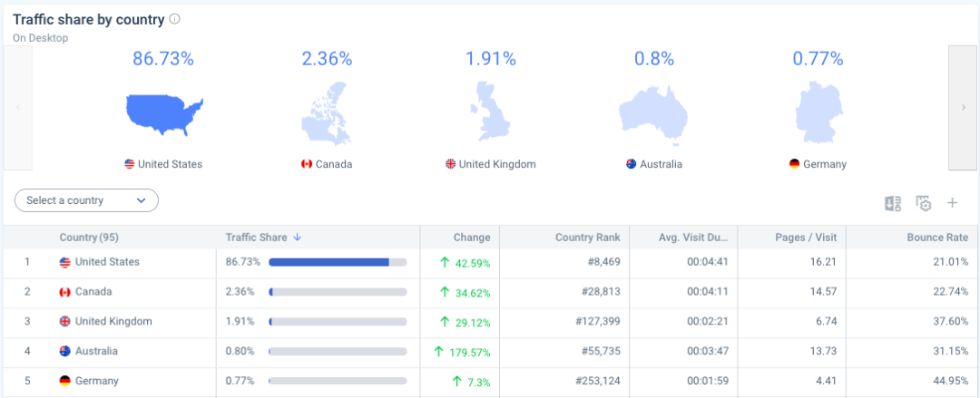The width and height of the screenshot is (980, 398).
Task: Select the Germany row in the table
Action: coord(96,381)
